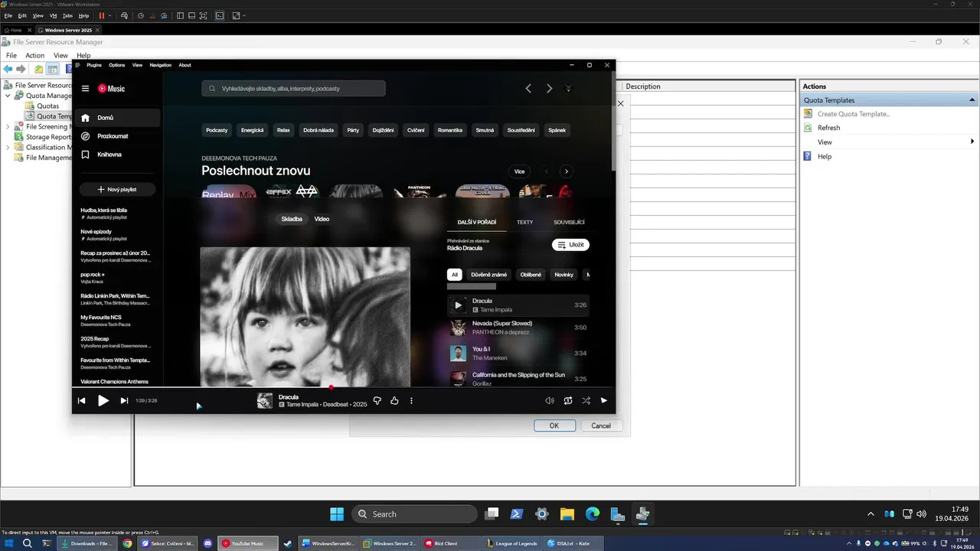Play Dracula in the queue
Image resolution: width=980 pixels, height=551 pixels.
click(x=458, y=305)
